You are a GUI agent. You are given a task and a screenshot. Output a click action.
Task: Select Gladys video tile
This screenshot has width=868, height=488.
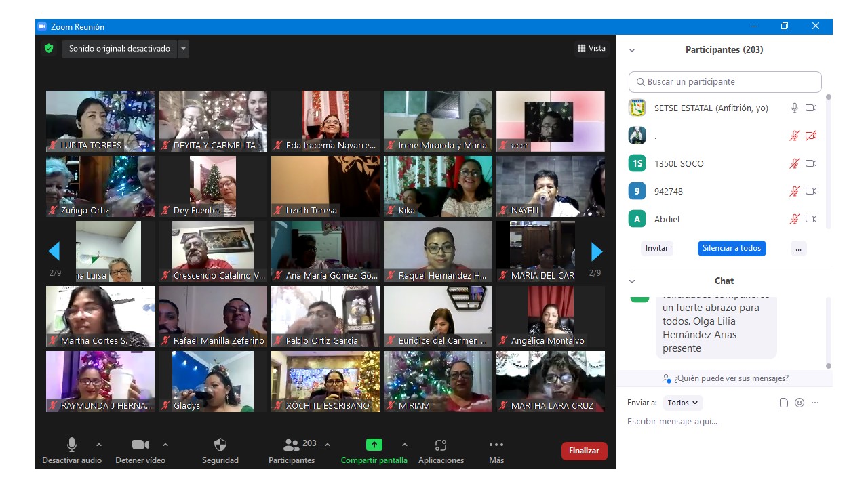(x=213, y=382)
